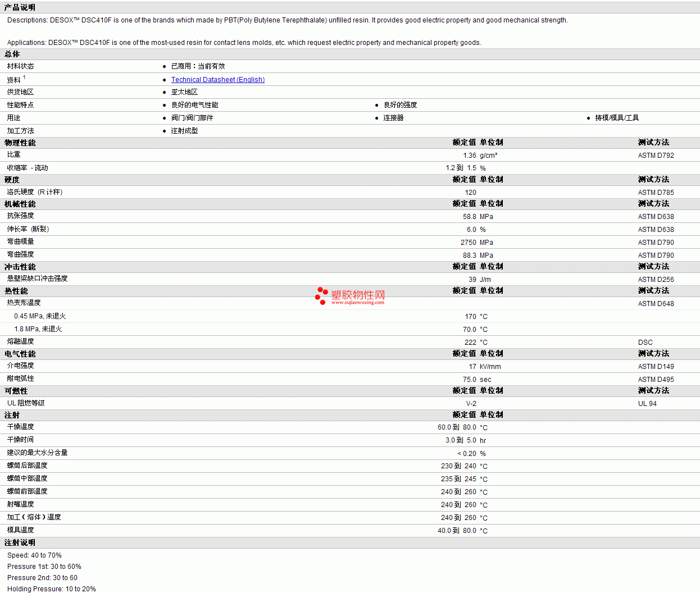Click the 射嘴温度 row label
The height and width of the screenshot is (593, 700).
click(20, 504)
